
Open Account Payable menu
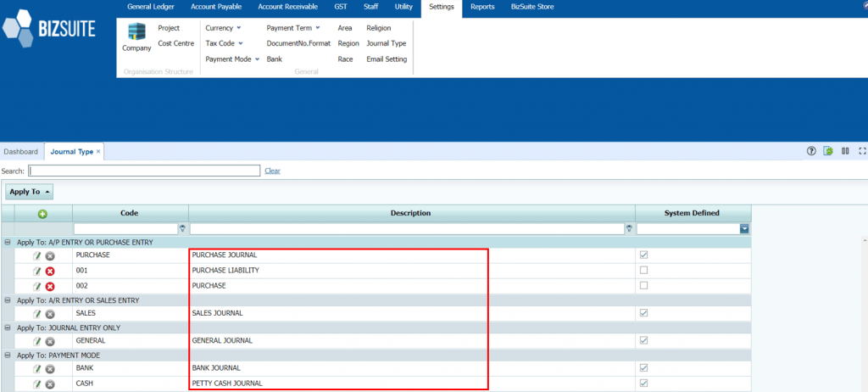point(216,7)
